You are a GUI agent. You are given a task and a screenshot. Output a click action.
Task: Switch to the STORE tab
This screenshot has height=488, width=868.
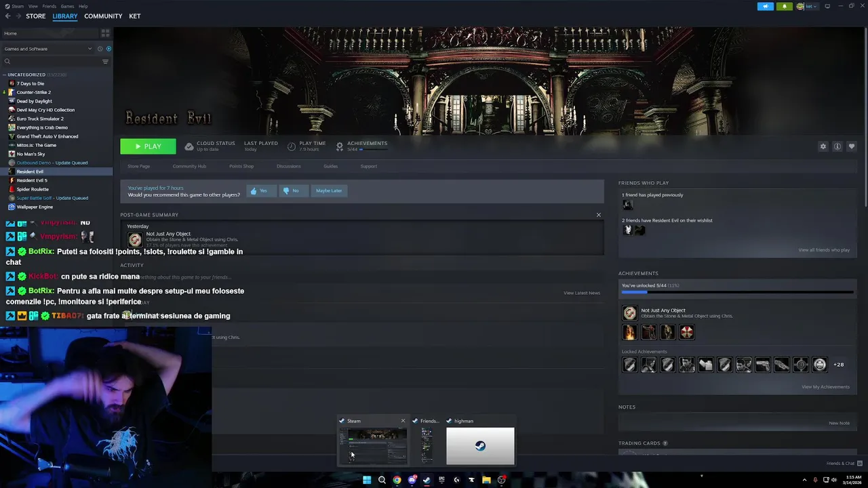coord(35,16)
